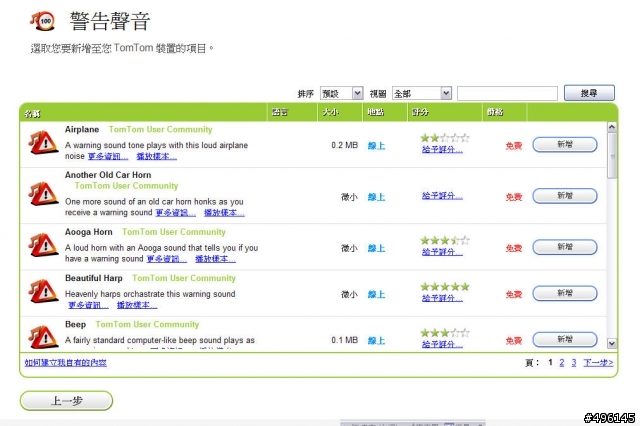The width and height of the screenshot is (640, 426).
Task: Rate Beautiful Harp using its five stars
Action: tap(445, 286)
